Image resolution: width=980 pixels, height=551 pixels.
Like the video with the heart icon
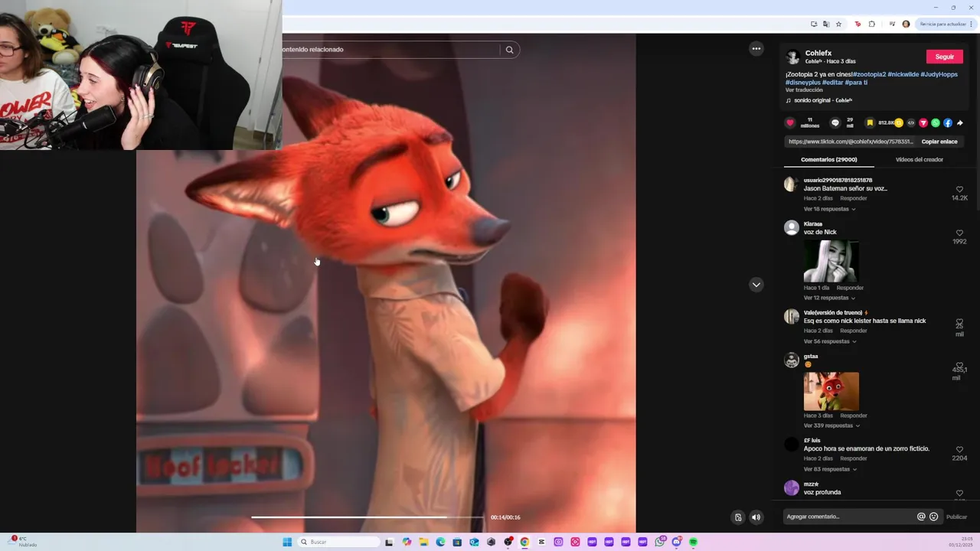click(x=790, y=122)
